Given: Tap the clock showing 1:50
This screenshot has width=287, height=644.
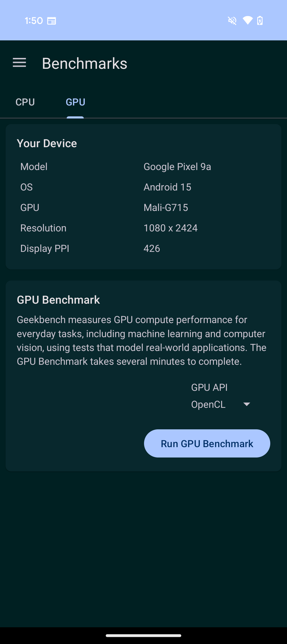Looking at the screenshot, I should pos(34,21).
